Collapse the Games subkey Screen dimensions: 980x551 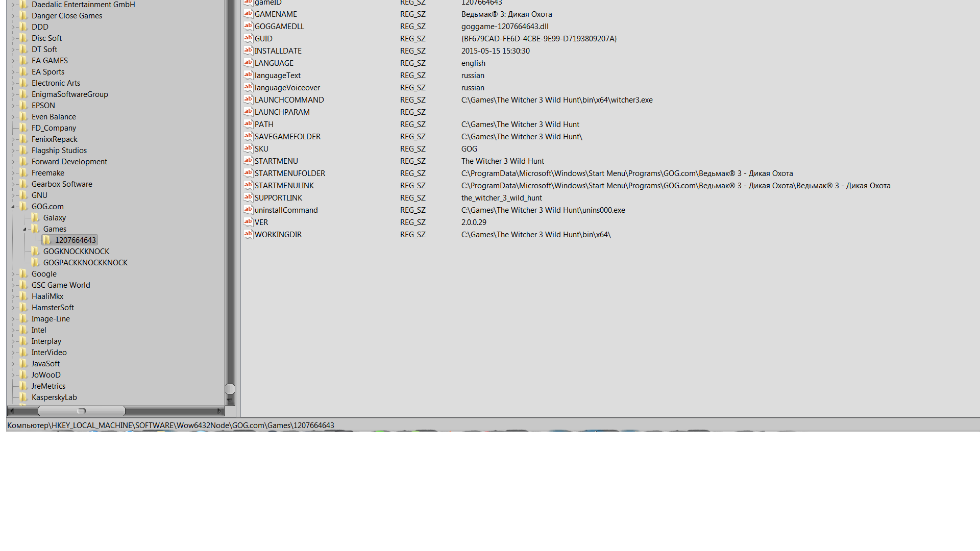pos(24,229)
